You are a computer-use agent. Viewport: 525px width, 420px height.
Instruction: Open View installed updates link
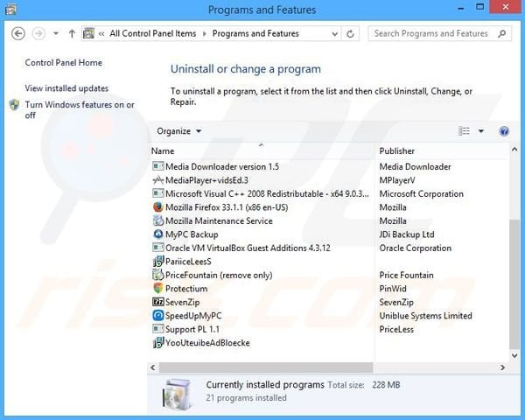click(66, 88)
